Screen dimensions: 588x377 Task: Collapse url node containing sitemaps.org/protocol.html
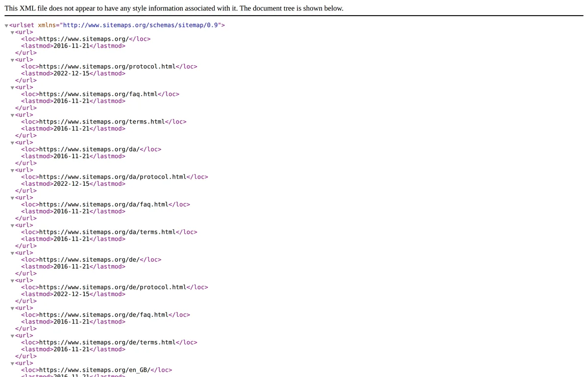pos(13,60)
